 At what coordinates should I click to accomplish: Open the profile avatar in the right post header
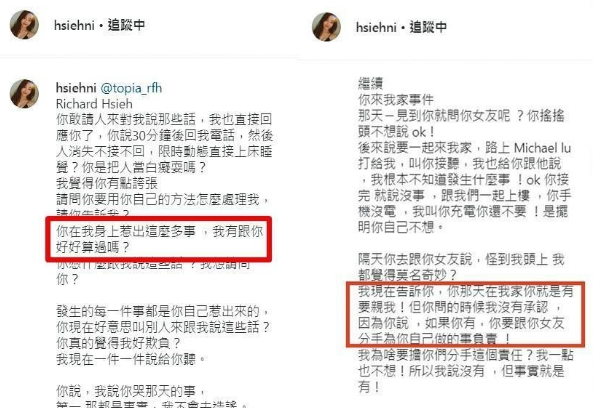[326, 27]
